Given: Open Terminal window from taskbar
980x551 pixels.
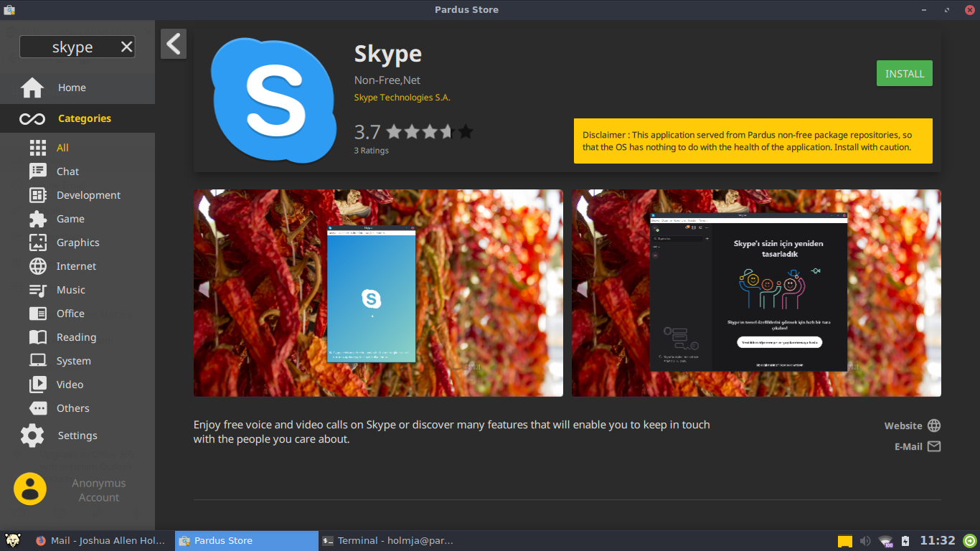Looking at the screenshot, I should 387,541.
